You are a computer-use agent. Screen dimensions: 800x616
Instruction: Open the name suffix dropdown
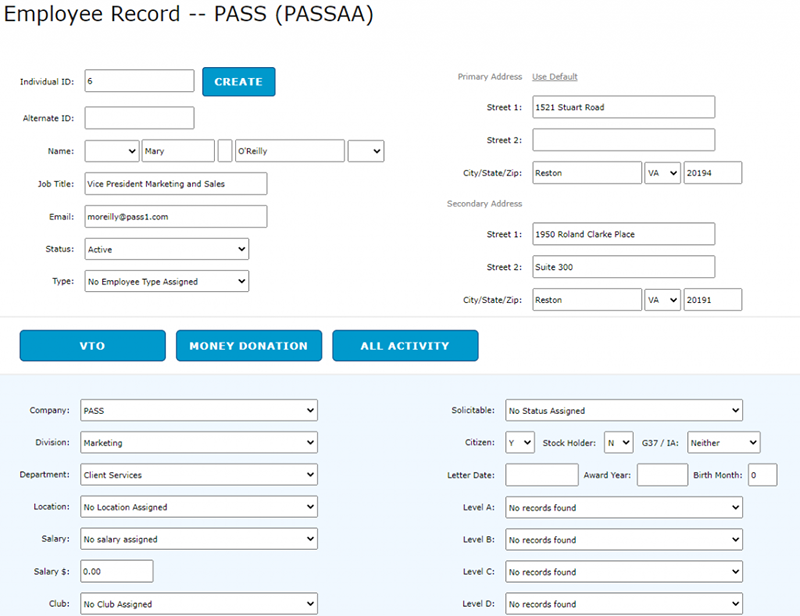pyautogui.click(x=366, y=151)
